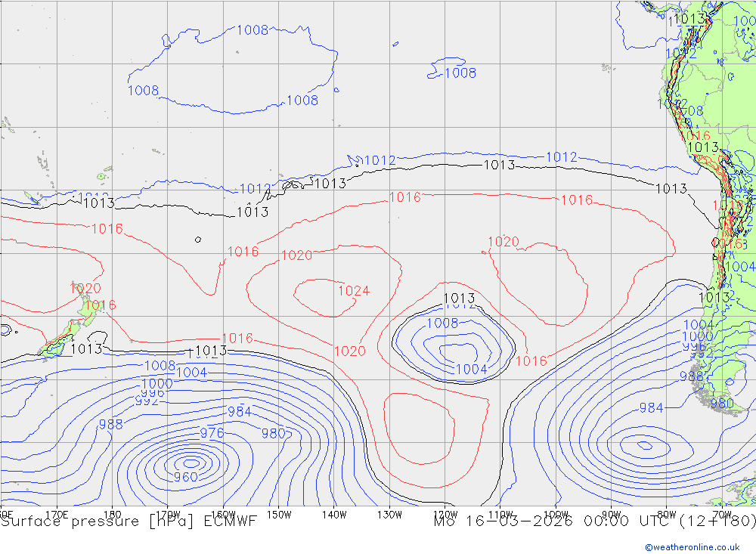Click the 988 isobar label at lower left

pos(111,424)
